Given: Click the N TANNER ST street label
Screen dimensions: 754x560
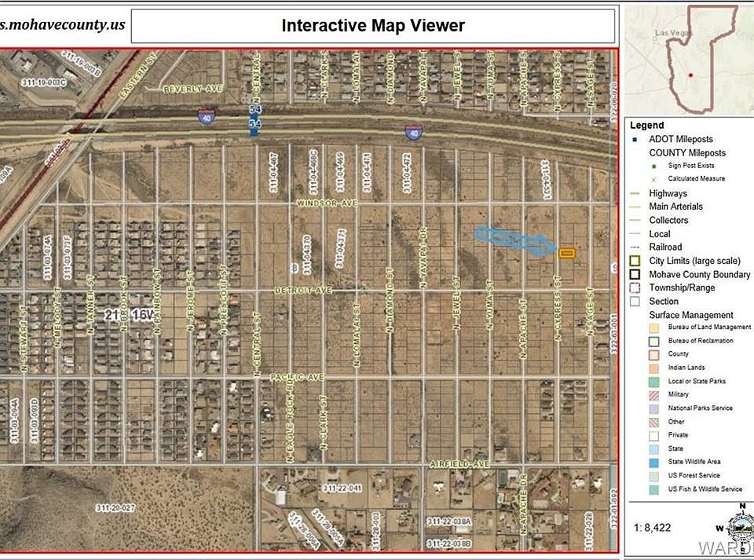Looking at the screenshot, I should 90,304.
